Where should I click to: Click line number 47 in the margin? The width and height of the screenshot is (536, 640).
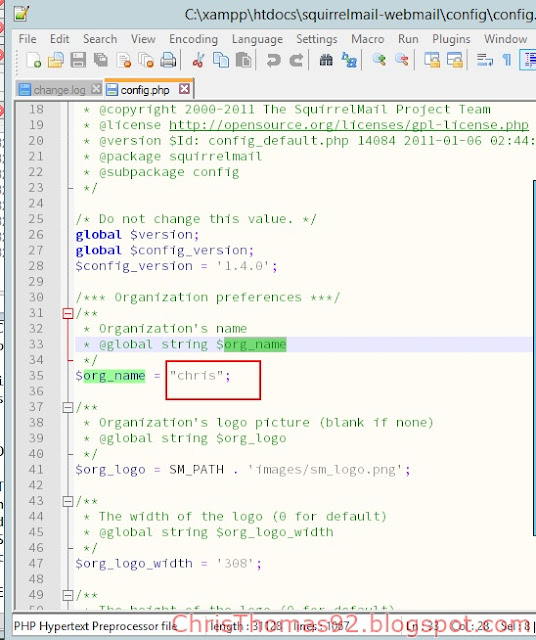click(x=36, y=564)
